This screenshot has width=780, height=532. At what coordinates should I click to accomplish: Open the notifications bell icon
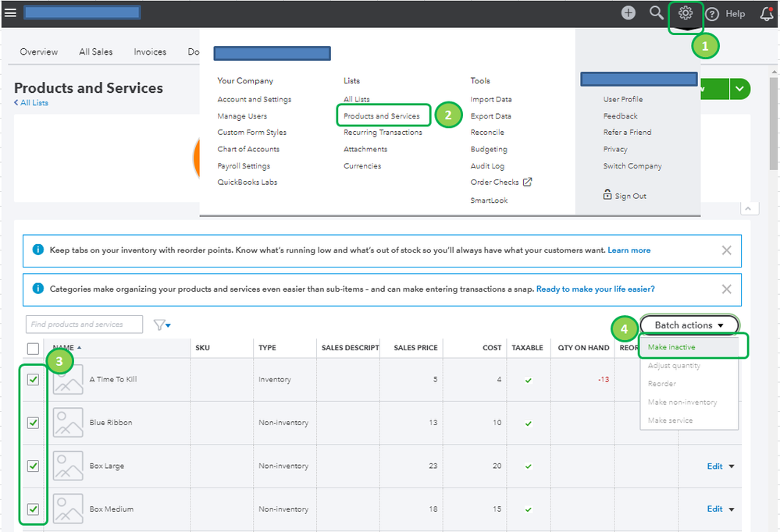767,13
